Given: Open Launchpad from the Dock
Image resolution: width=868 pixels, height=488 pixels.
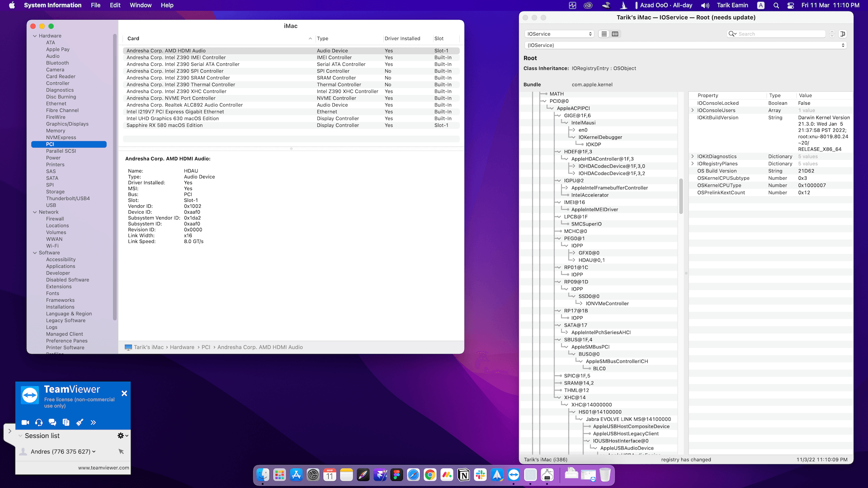Looking at the screenshot, I should pyautogui.click(x=279, y=475).
